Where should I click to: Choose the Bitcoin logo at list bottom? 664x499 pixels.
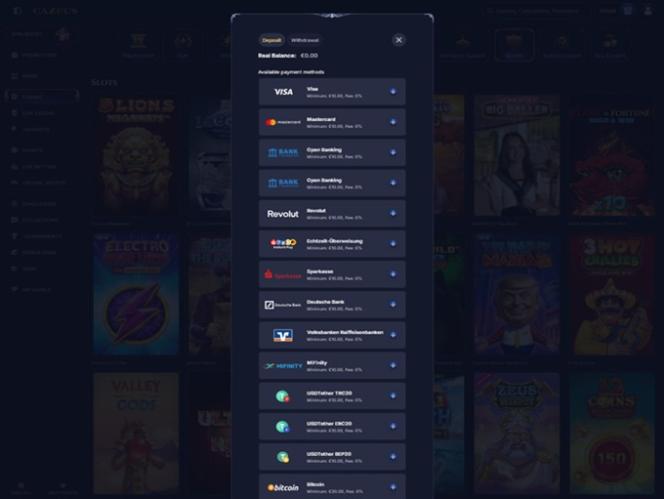[x=283, y=488]
